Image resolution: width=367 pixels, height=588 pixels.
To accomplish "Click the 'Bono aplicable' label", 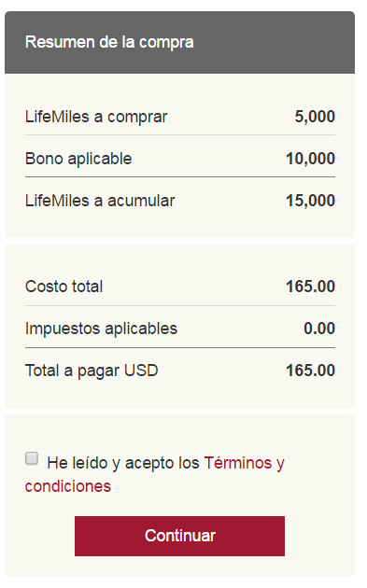I will tap(78, 159).
